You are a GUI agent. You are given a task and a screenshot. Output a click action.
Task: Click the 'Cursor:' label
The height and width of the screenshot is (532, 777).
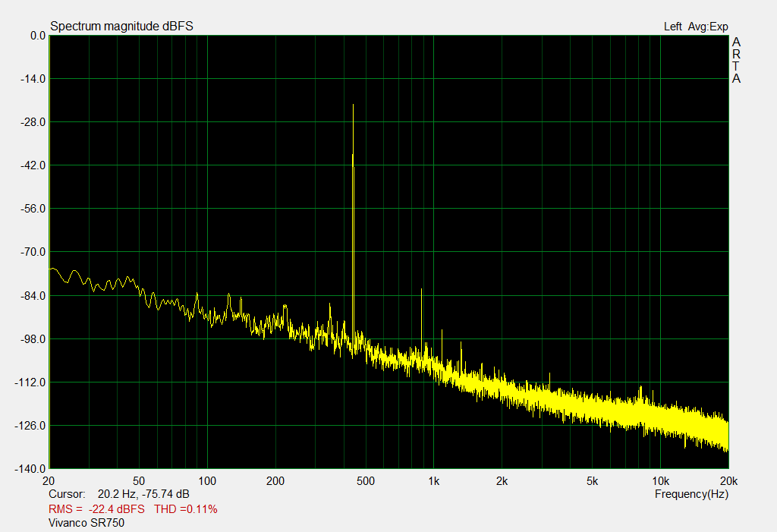coord(67,494)
